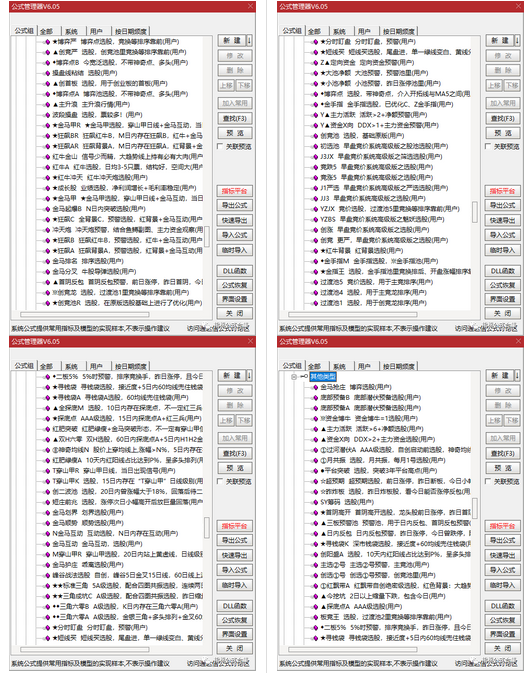
Task: Click 查找(F3) button in top-left window
Action: (234, 118)
